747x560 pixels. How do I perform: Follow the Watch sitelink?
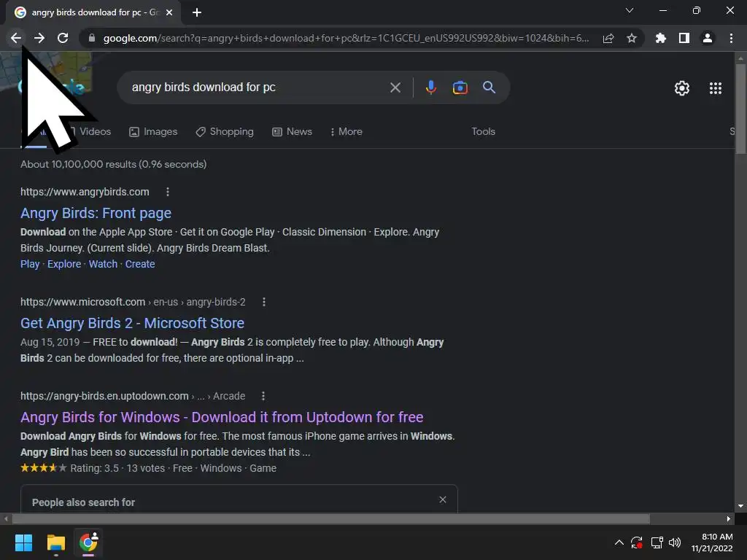coord(103,264)
